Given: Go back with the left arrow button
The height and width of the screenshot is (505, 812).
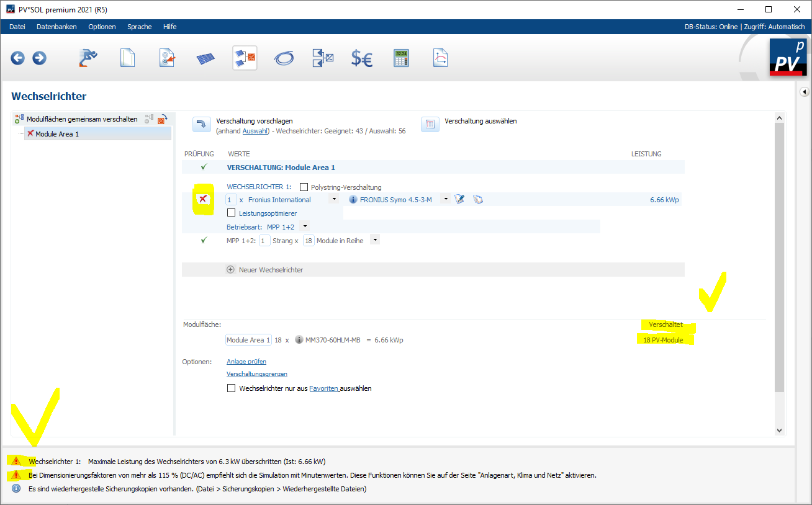Looking at the screenshot, I should click(x=18, y=58).
